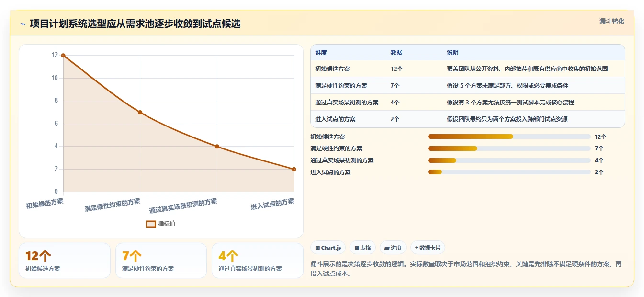Click the 4个 table cell
The width and height of the screenshot is (644, 297).
[395, 103]
